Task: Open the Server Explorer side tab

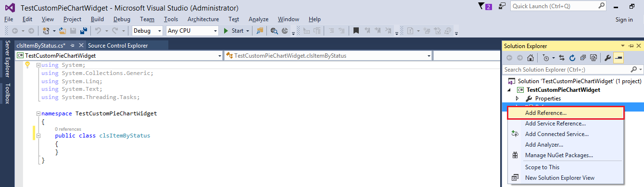Action: pos(7,59)
